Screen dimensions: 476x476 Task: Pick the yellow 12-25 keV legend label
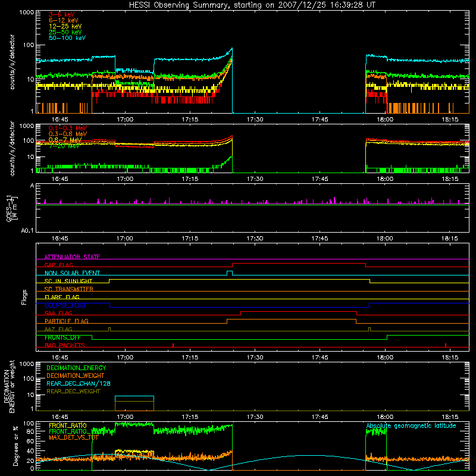click(x=65, y=26)
